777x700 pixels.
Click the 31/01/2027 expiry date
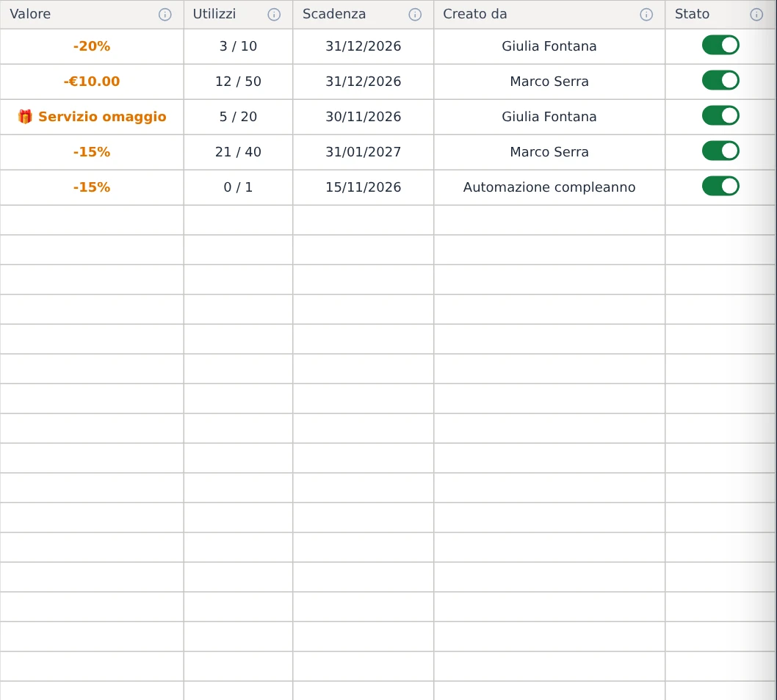364,152
